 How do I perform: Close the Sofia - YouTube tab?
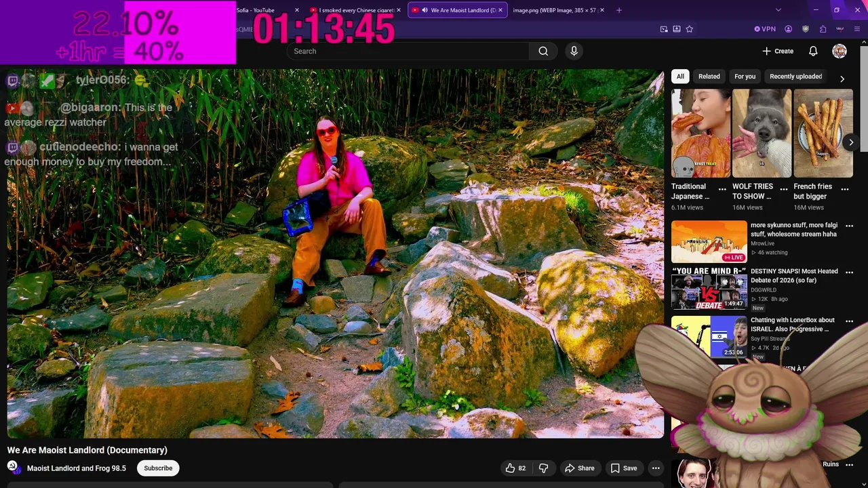[296, 10]
